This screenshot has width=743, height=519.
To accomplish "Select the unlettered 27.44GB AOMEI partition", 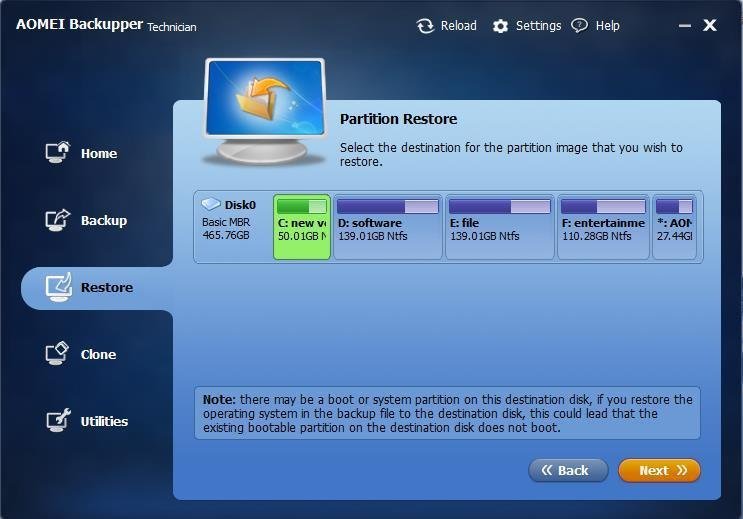I will 674,227.
